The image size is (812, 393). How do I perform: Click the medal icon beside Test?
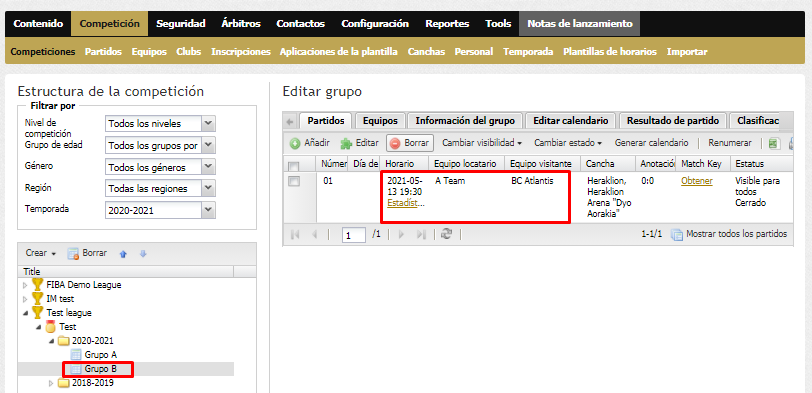click(x=51, y=327)
